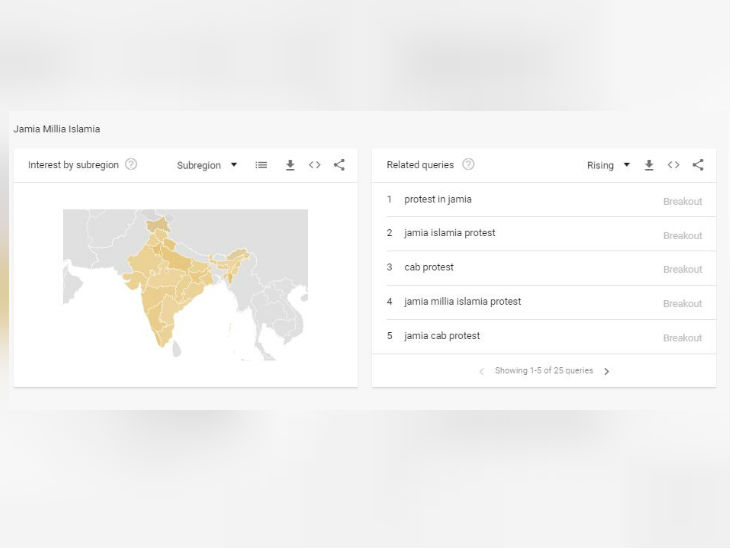Switch subregion map to list view

pyautogui.click(x=261, y=165)
